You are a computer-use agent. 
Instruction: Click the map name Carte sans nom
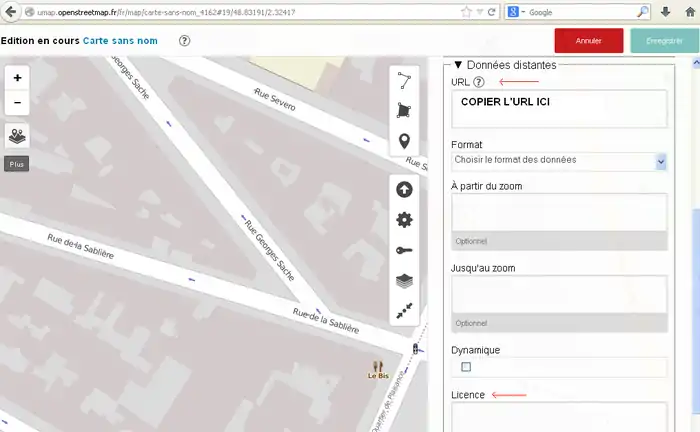[122, 41]
